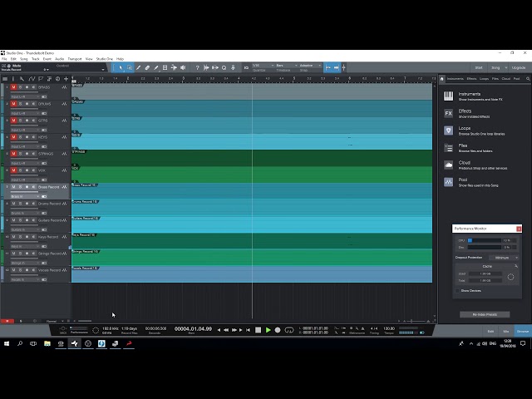
Task: Switch to the Loops browser tab
Action: coord(484,79)
